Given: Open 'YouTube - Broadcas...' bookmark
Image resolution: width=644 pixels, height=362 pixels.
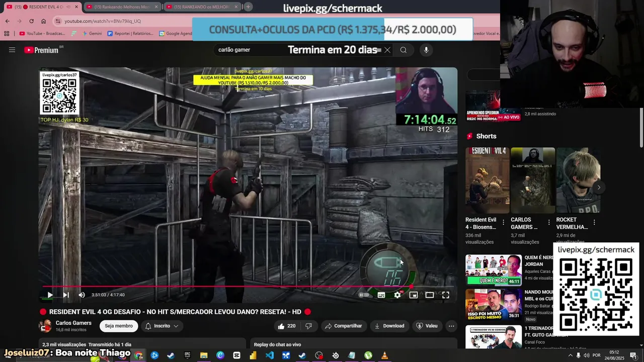Looking at the screenshot, I should [x=42, y=34].
